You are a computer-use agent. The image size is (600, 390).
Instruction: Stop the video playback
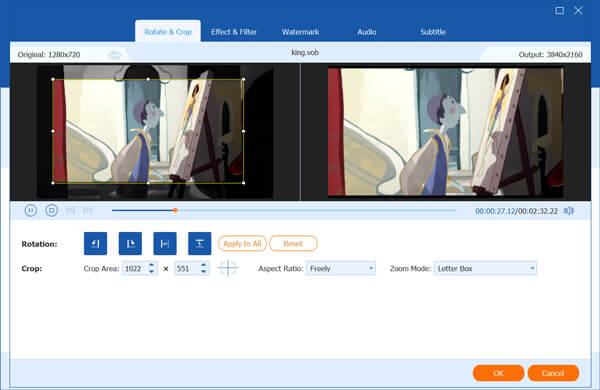tap(52, 211)
